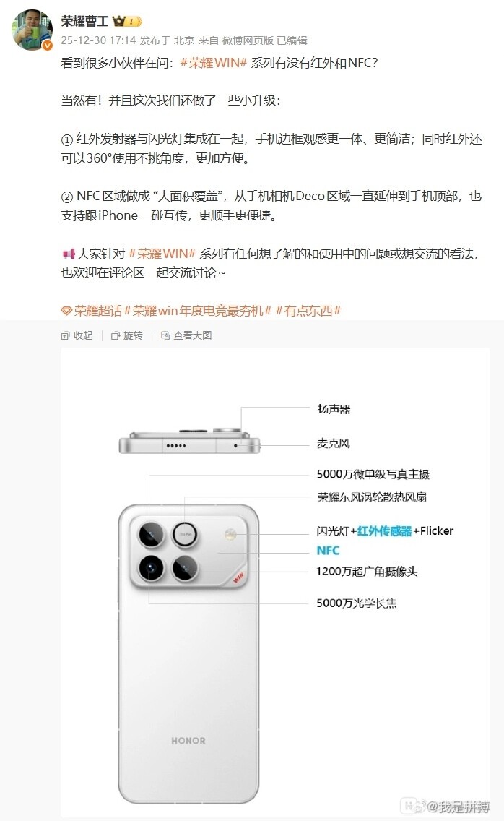Open the post timestamp 25-12-30 17:14
The height and width of the screenshot is (821, 504).
98,40
